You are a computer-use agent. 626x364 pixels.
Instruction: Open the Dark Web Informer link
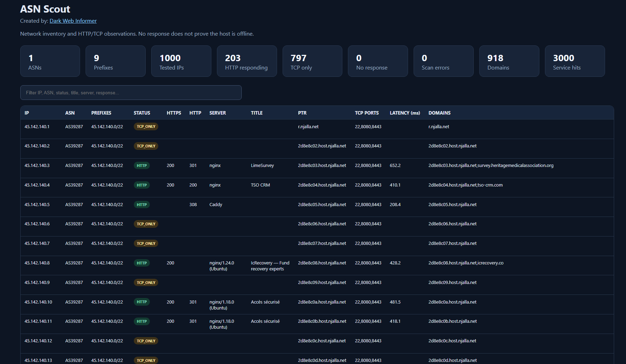73,21
